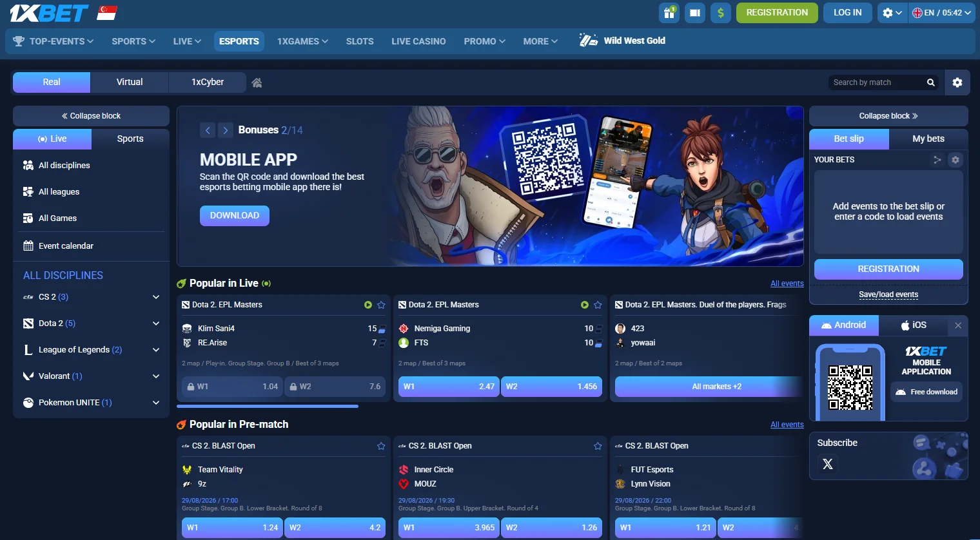Open the gift bonuses icon

tap(669, 13)
